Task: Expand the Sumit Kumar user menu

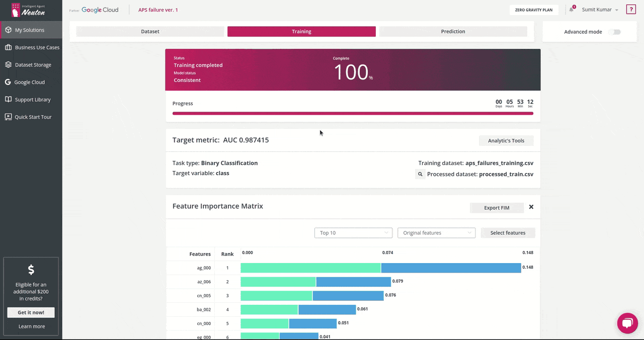Action: pyautogui.click(x=600, y=10)
